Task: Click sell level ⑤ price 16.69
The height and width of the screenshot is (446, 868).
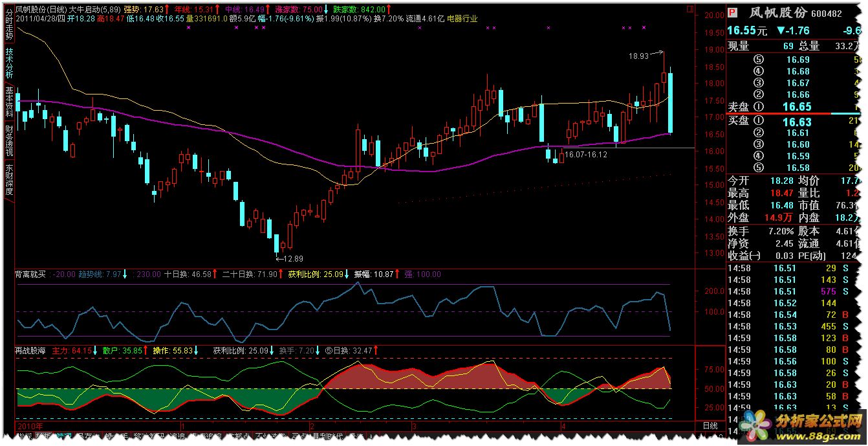Action: 797,60
